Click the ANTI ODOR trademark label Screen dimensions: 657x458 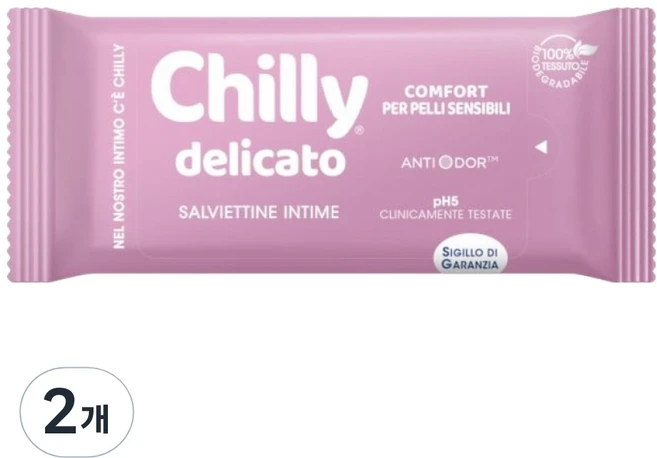(450, 163)
